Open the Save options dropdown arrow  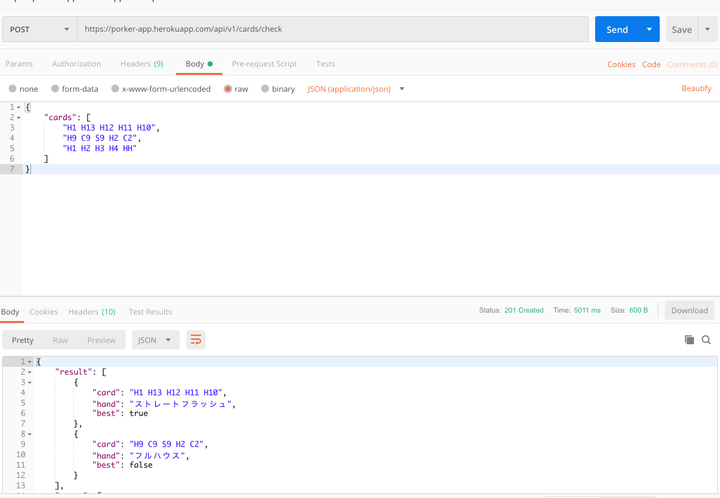coord(708,29)
